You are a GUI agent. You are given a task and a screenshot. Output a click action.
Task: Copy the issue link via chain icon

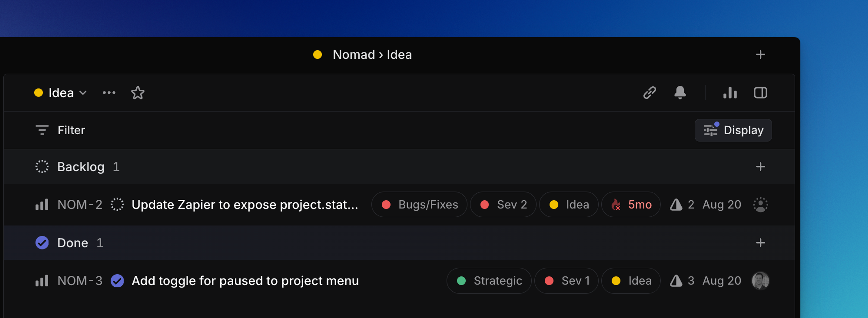pos(650,93)
